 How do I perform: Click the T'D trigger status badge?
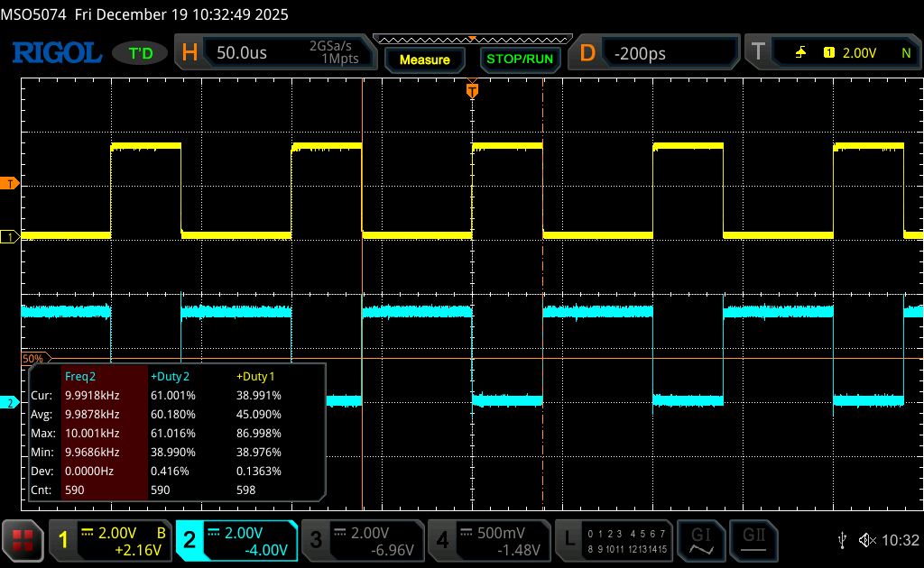(141, 54)
